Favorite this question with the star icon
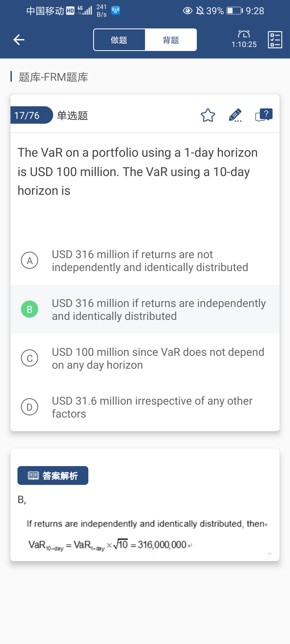 pyautogui.click(x=208, y=115)
